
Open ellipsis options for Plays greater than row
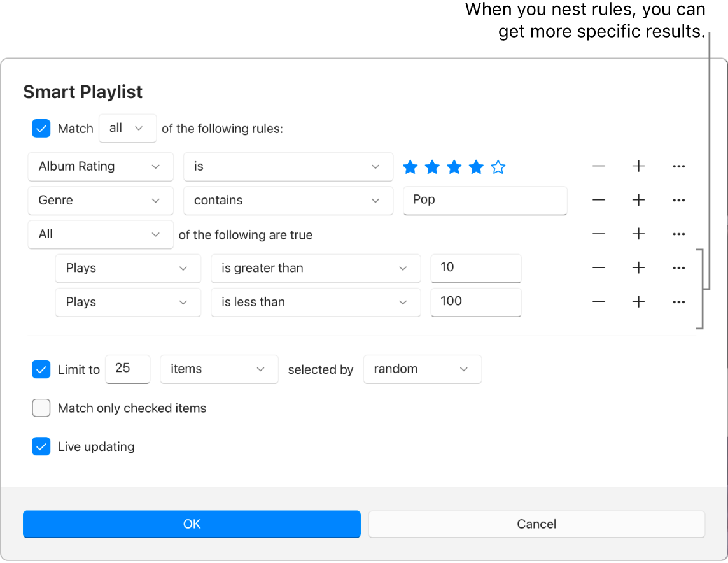coord(679,268)
